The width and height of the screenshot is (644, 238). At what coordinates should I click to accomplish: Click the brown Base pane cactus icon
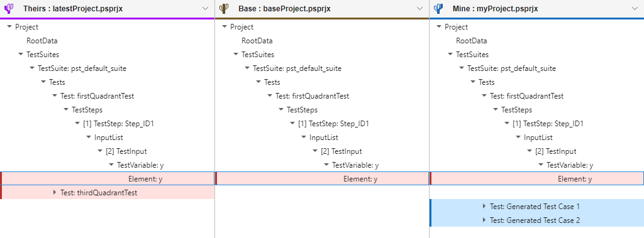coord(223,8)
